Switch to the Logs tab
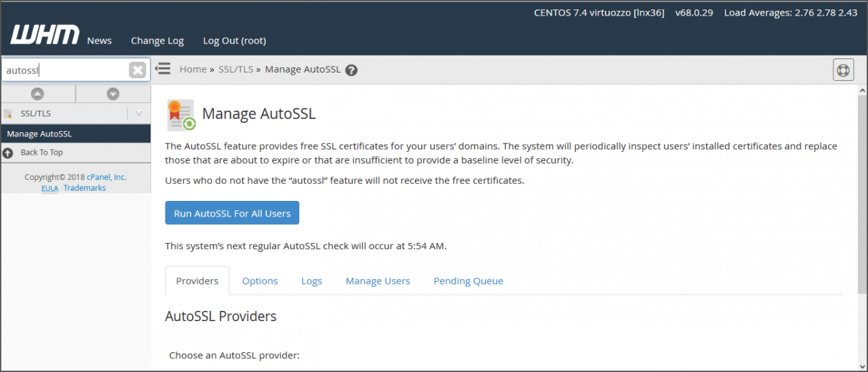This screenshot has height=372, width=868. point(312,281)
